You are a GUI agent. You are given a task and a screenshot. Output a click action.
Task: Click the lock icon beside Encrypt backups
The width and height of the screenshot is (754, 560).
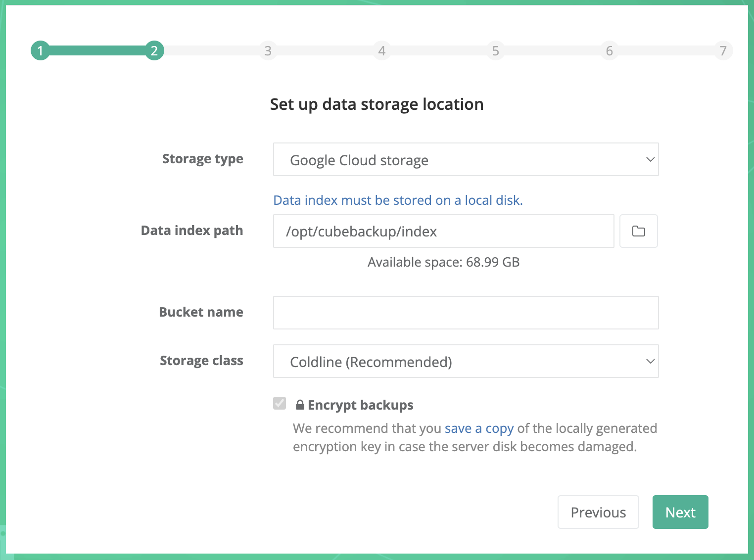click(300, 405)
